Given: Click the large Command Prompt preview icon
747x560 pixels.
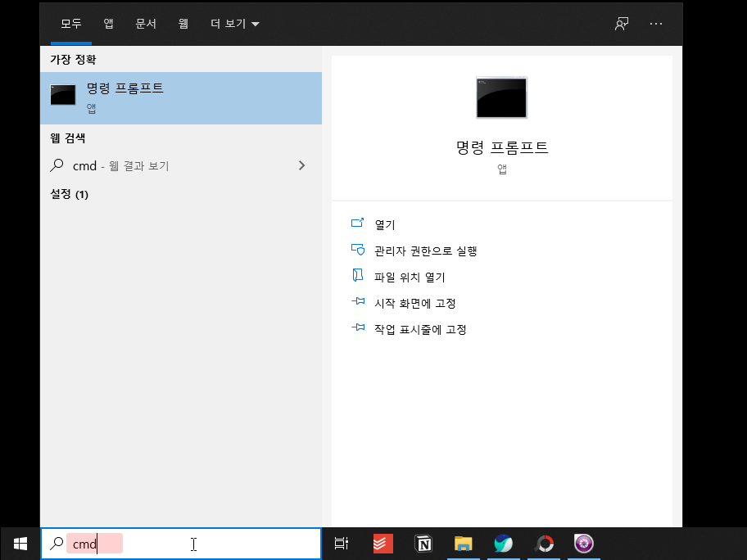Looking at the screenshot, I should coord(501,97).
